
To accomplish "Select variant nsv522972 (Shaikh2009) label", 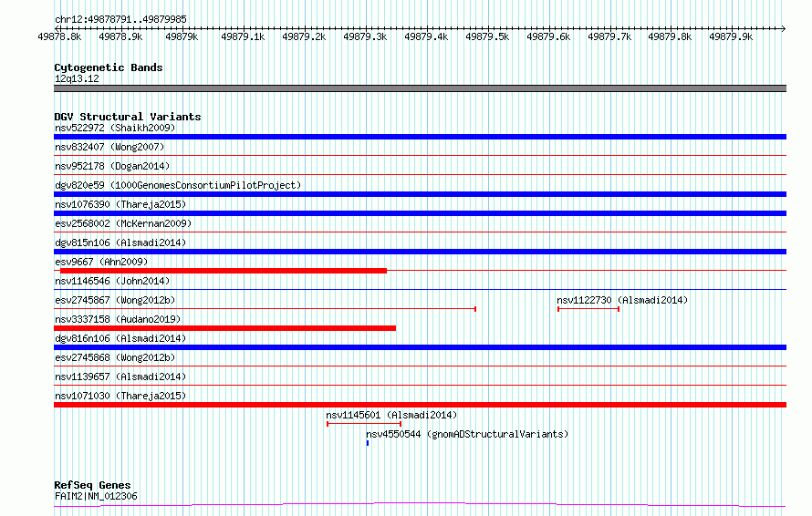I will 115,128.
